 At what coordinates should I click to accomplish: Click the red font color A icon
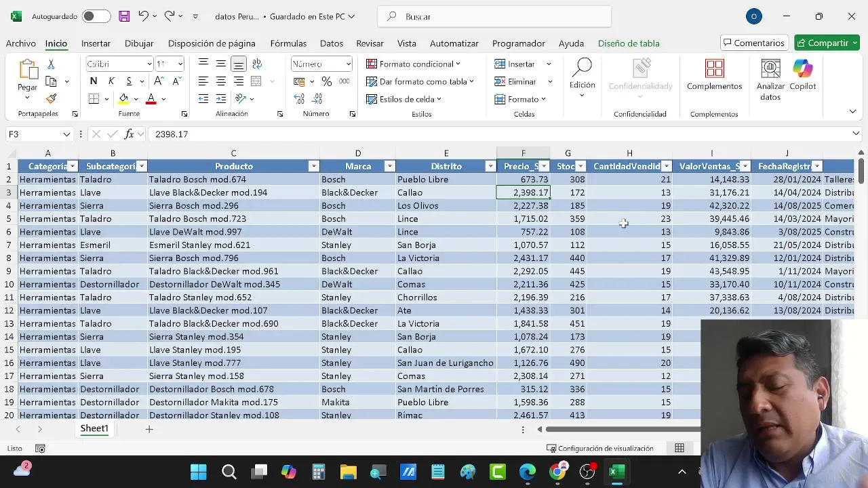(151, 99)
